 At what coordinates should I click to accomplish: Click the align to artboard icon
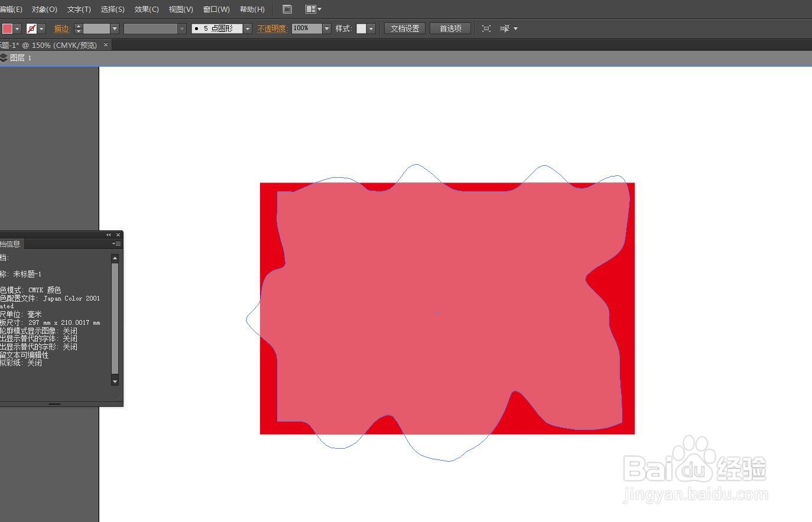pos(486,28)
